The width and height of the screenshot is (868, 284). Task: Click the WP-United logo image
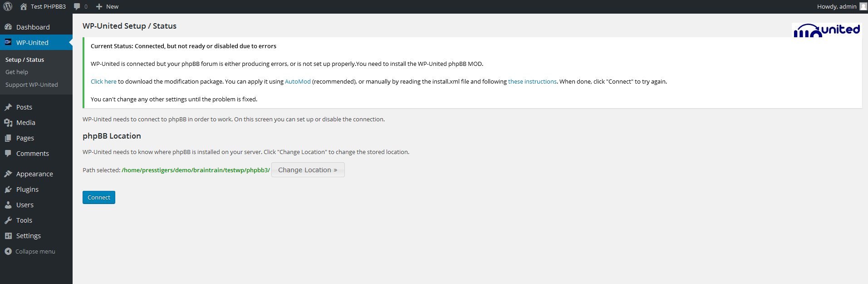tap(826, 30)
